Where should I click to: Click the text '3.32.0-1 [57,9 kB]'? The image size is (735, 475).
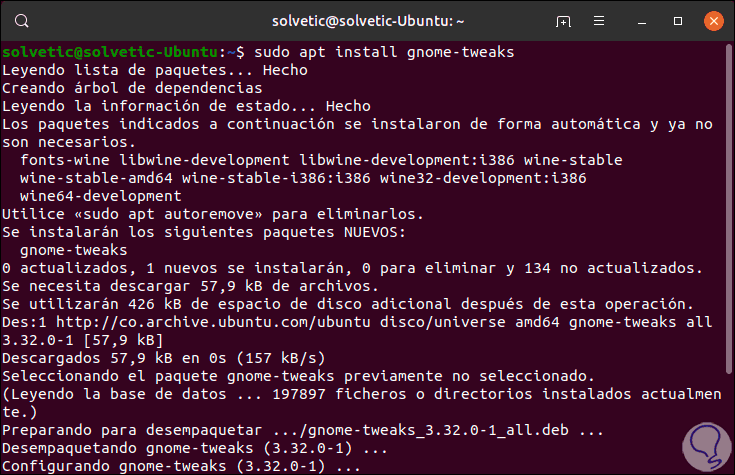(82, 340)
